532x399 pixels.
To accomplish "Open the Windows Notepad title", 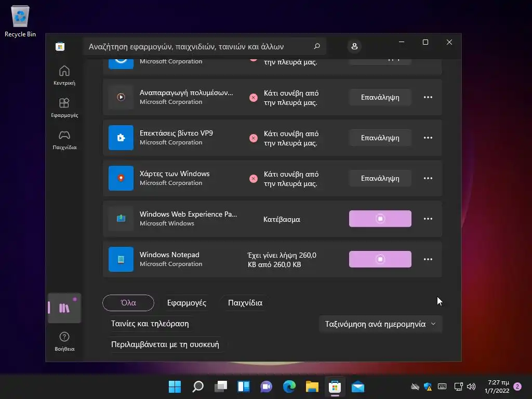I will (x=169, y=255).
